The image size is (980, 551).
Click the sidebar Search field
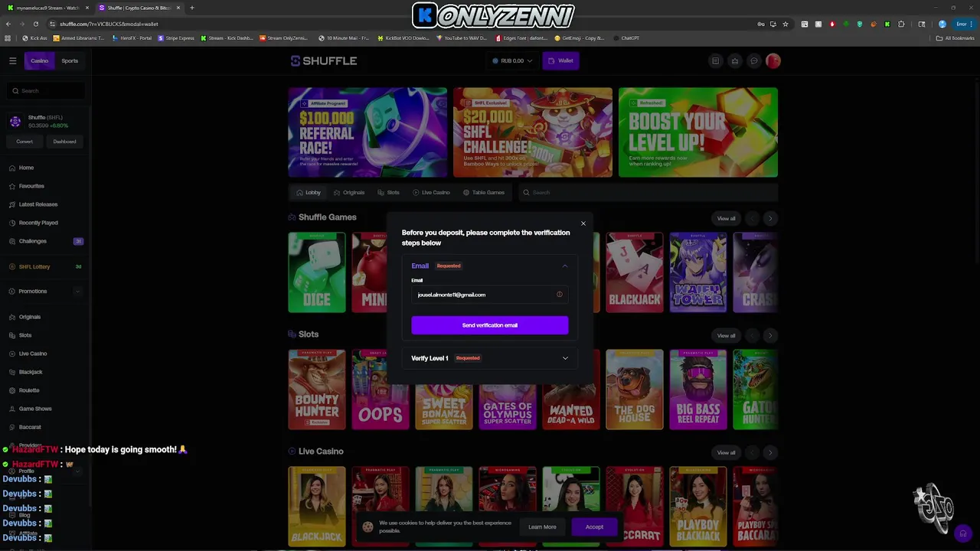coord(46,90)
